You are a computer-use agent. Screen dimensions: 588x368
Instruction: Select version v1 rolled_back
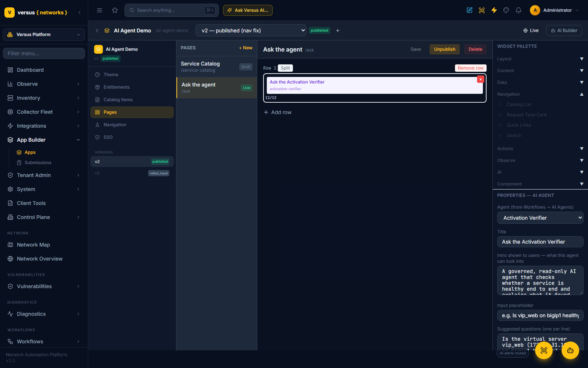(132, 173)
